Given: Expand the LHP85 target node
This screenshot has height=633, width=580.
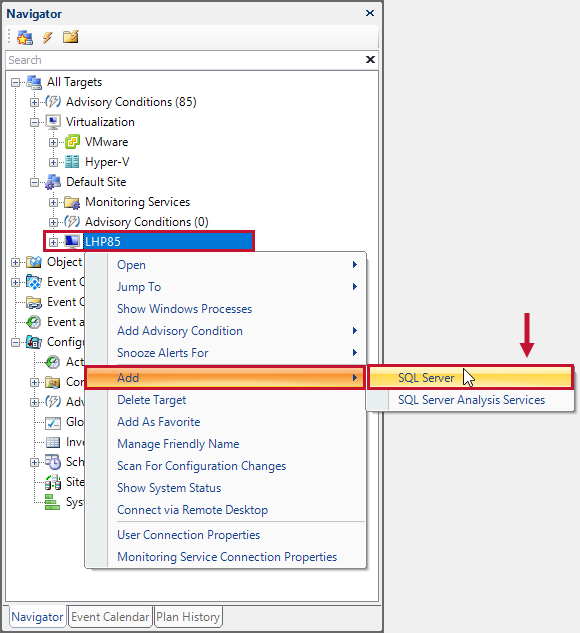Looking at the screenshot, I should click(53, 242).
